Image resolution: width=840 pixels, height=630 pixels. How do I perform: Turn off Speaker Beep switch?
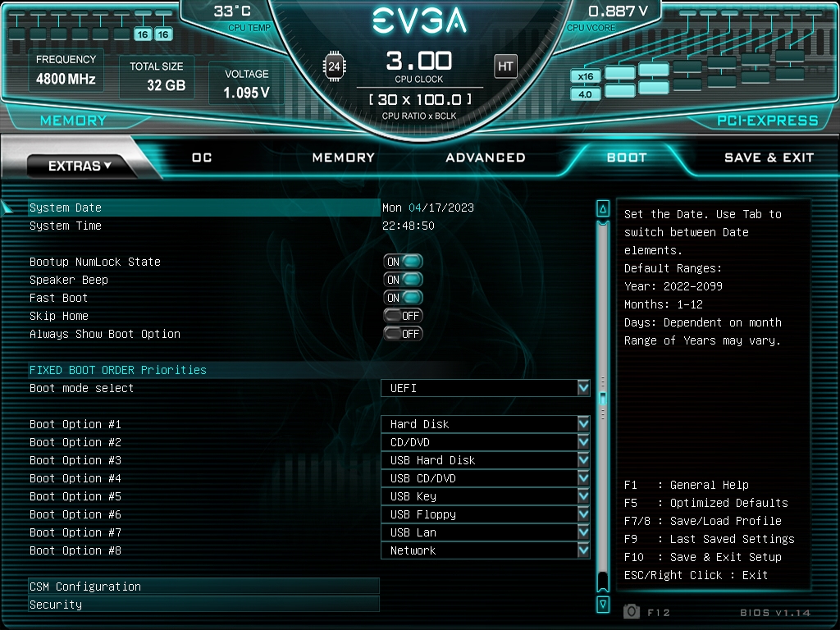tap(404, 280)
